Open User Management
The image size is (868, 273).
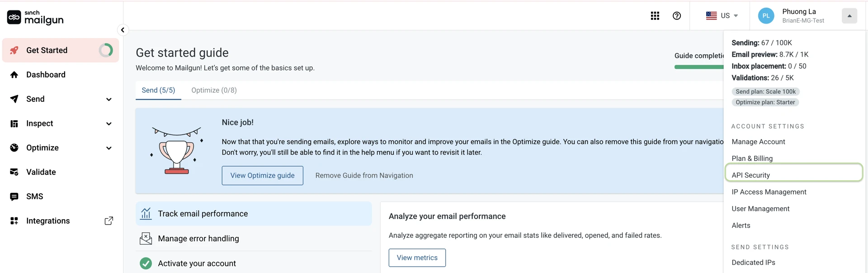[760, 209]
